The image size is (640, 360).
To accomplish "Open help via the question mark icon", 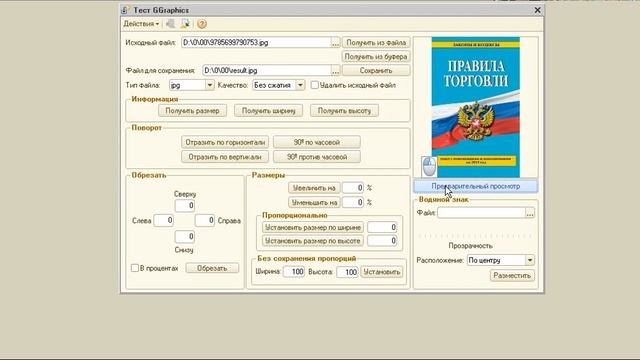I will tap(202, 24).
